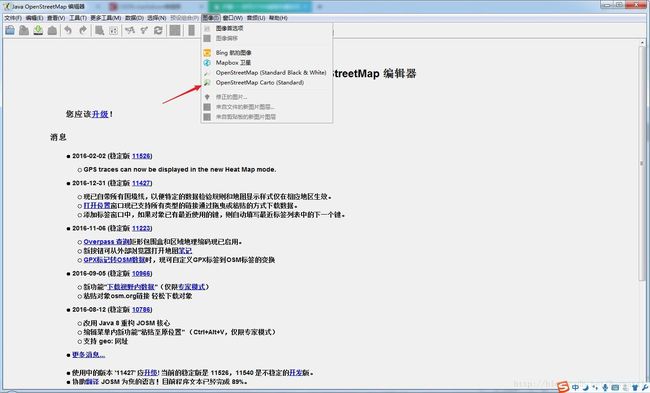The width and height of the screenshot is (650, 393).
Task: Open the 窗口(W) menu
Action: coord(232,18)
